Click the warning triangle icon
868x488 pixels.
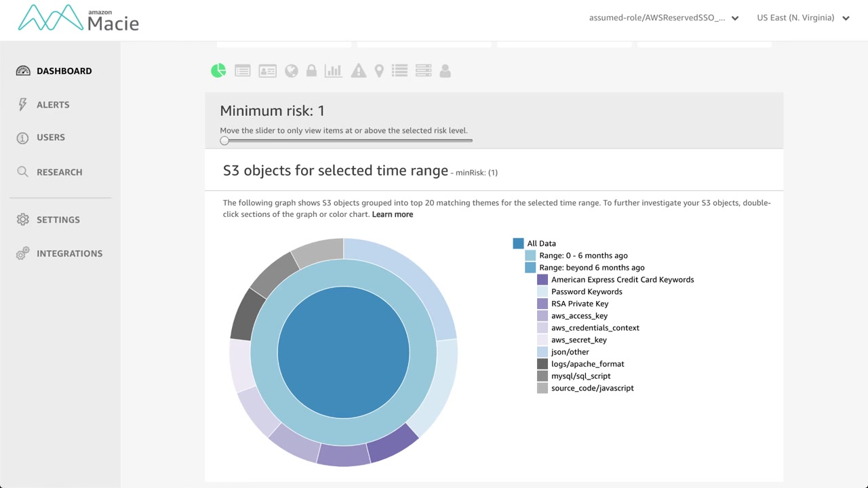point(358,70)
